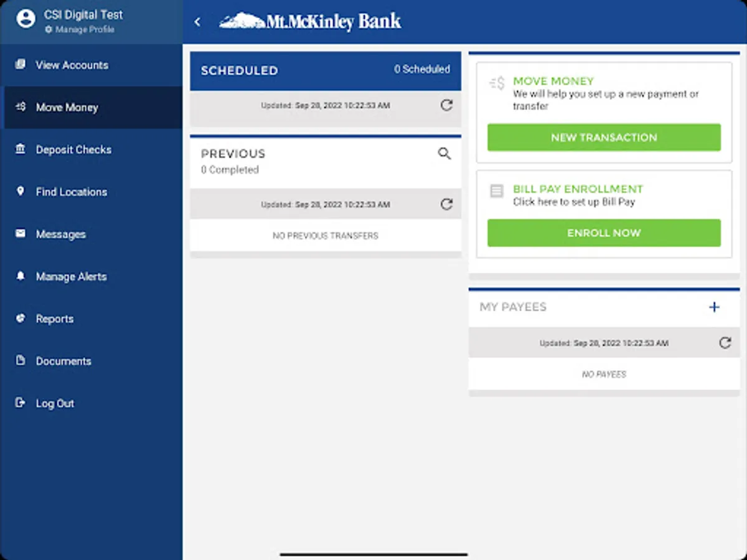Click the Move Money card dollar icon
The image size is (747, 560).
tap(497, 83)
